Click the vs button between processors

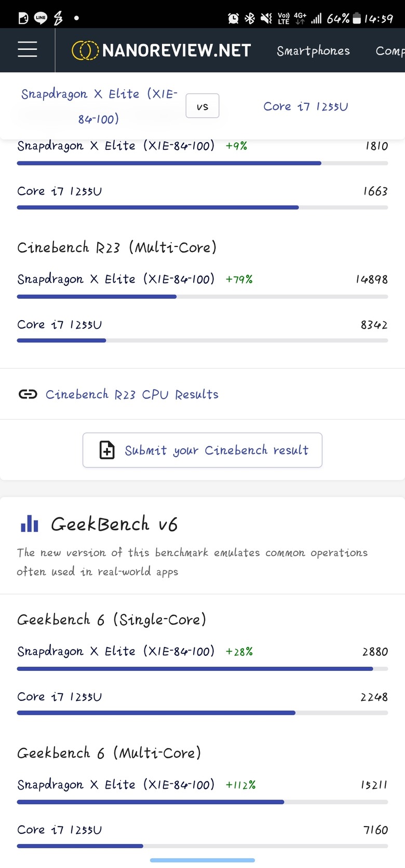coord(203,106)
